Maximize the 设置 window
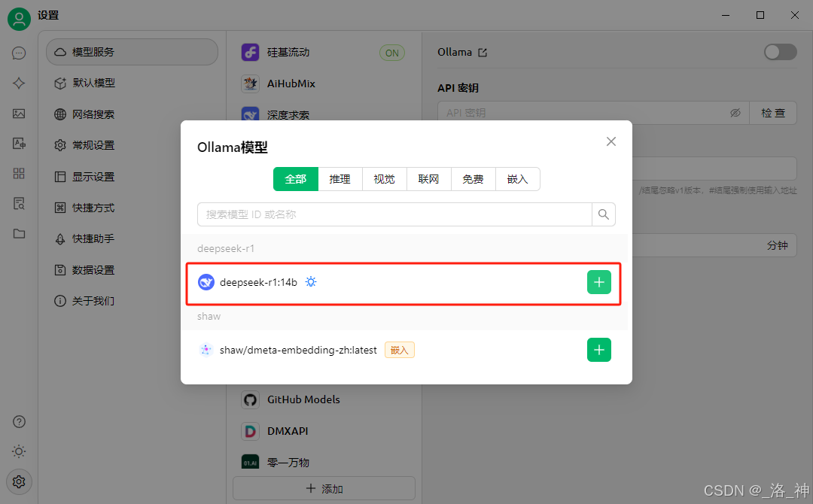 pyautogui.click(x=760, y=15)
